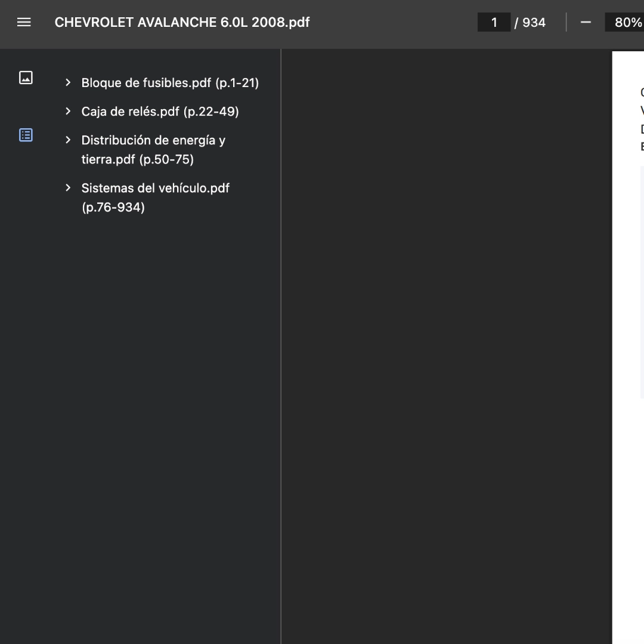Viewport: 644px width, 644px height.
Task: Show page thumbnails view in sidebar
Action: coord(26,77)
